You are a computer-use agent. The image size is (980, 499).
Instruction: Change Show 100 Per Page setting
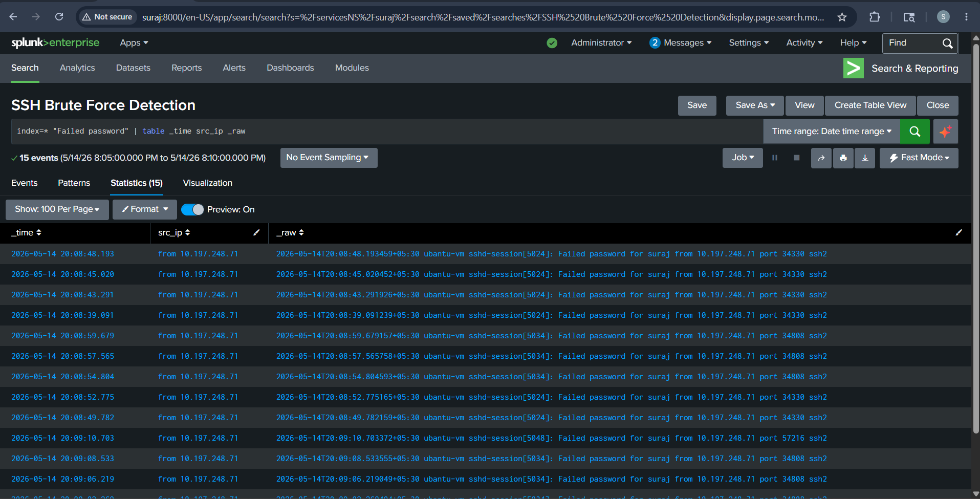57,209
